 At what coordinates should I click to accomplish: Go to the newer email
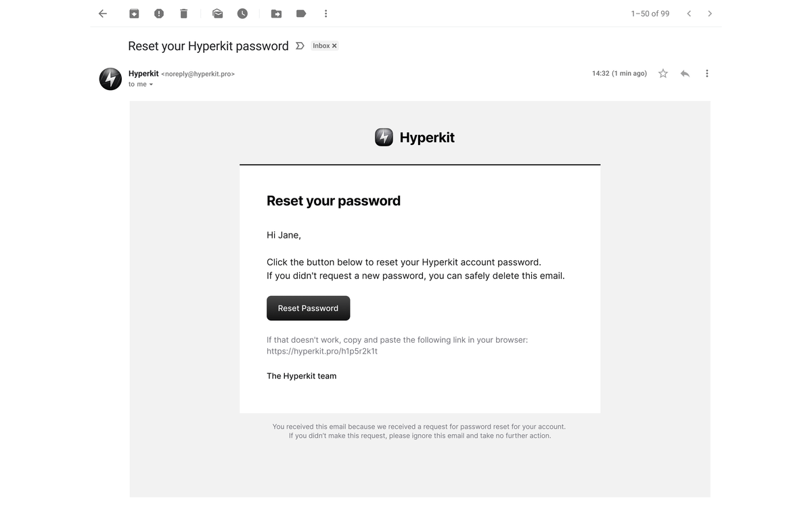689,14
